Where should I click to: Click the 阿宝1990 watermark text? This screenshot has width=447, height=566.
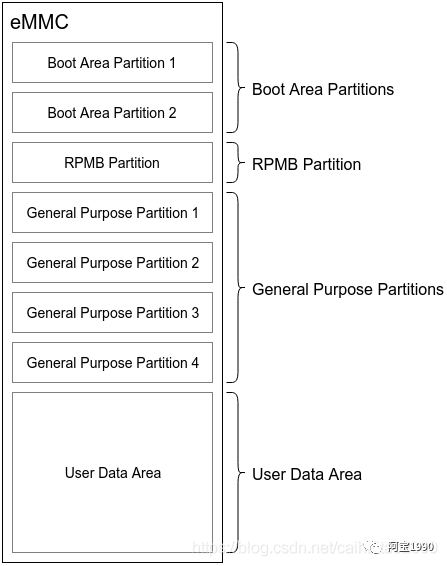pos(411,547)
